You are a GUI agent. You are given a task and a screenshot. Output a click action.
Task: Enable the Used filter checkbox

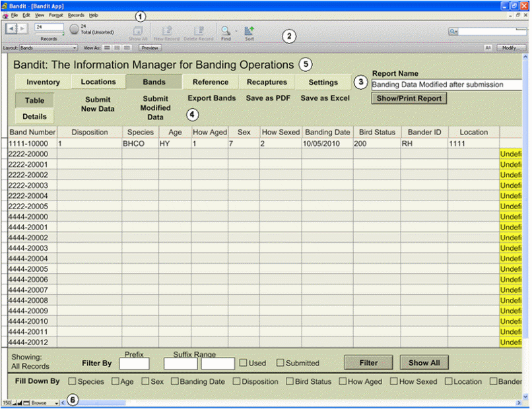[x=244, y=363]
